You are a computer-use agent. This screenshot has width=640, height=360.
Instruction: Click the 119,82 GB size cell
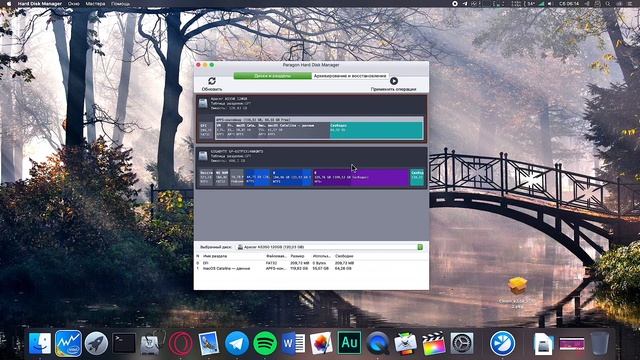pyautogui.click(x=299, y=269)
